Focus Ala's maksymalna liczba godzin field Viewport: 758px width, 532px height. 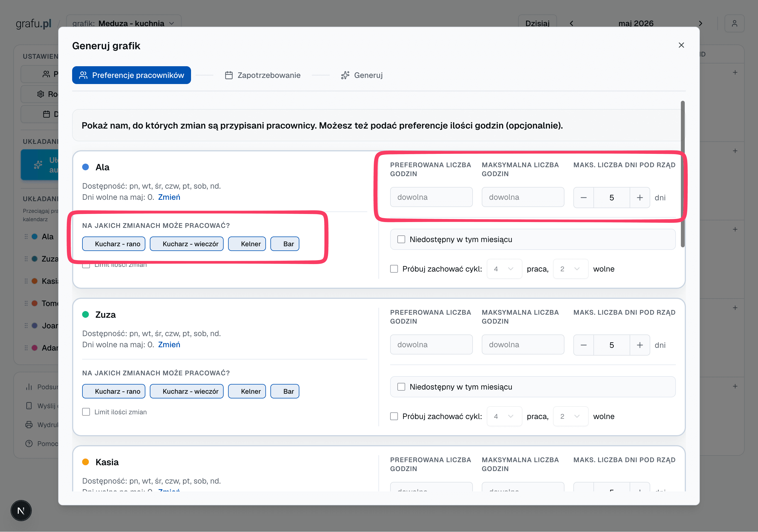point(523,197)
